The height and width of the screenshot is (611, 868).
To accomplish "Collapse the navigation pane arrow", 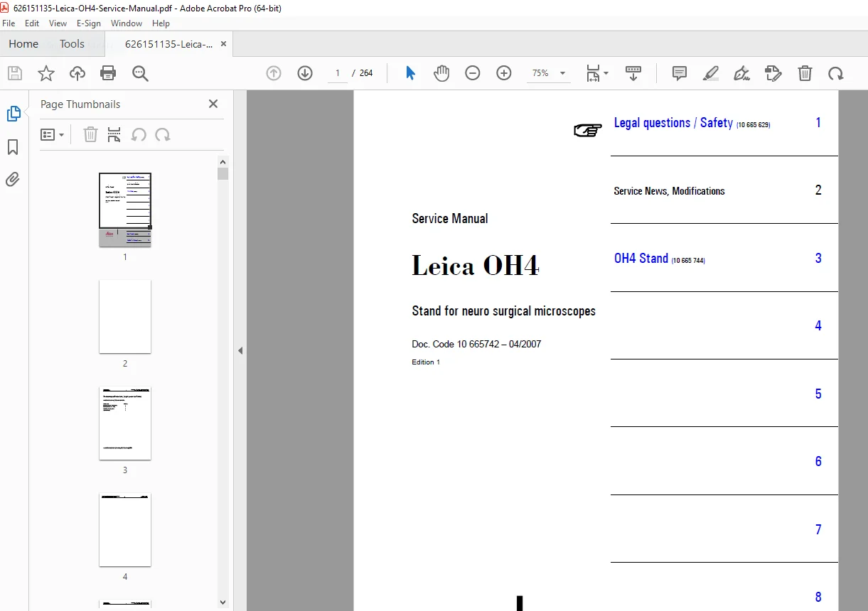I will 240,350.
